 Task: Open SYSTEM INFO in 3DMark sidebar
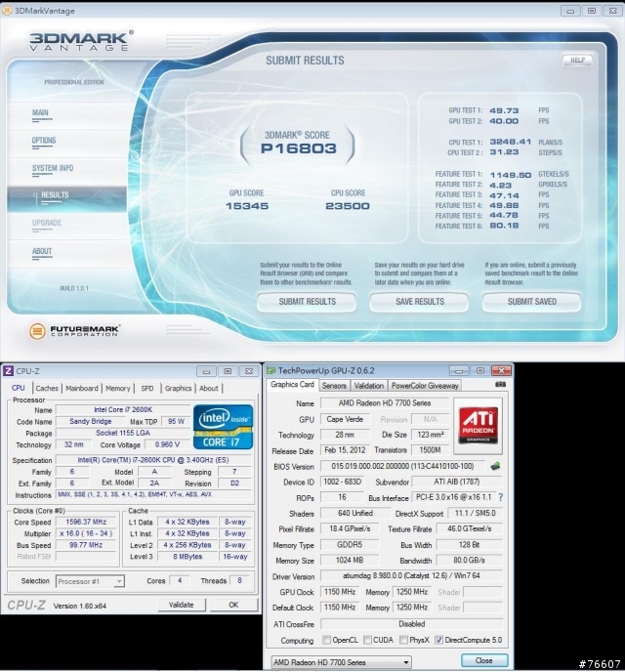coord(53,168)
